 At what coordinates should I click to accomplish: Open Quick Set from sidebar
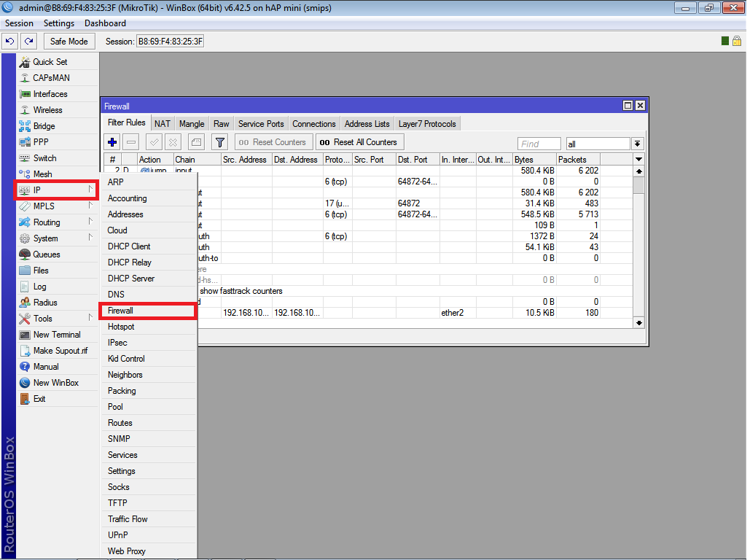click(x=58, y=62)
